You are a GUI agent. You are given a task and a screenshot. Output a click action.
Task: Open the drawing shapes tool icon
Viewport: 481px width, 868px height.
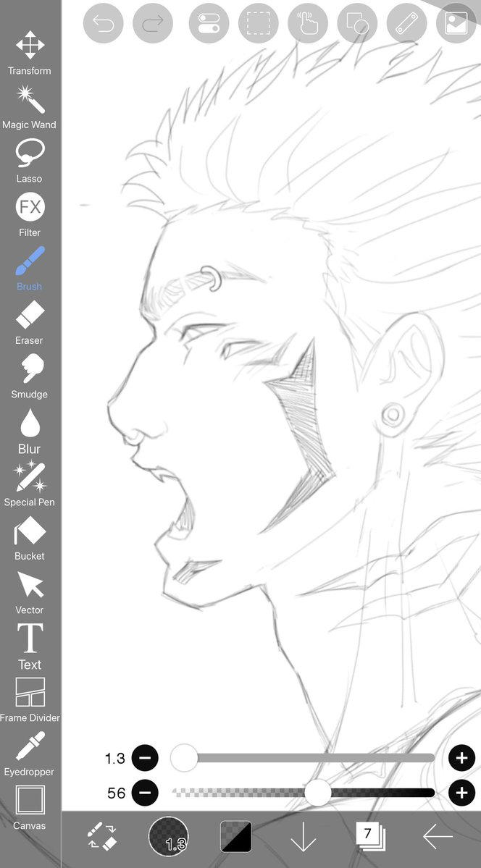(x=357, y=23)
